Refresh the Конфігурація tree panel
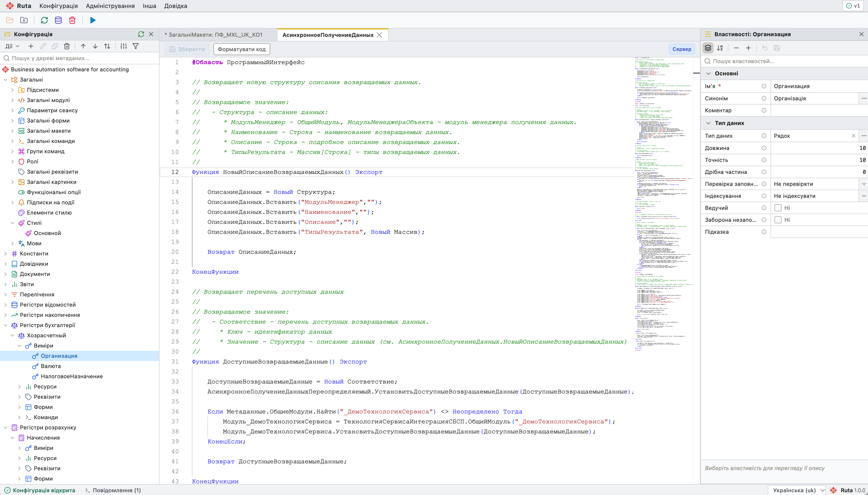This screenshot has width=868, height=495. [141, 34]
